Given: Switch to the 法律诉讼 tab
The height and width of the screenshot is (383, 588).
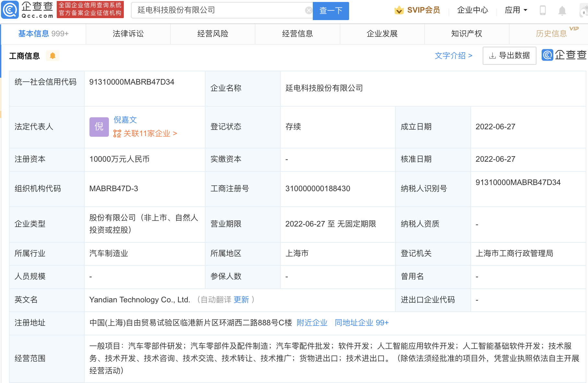Looking at the screenshot, I should click(x=128, y=33).
